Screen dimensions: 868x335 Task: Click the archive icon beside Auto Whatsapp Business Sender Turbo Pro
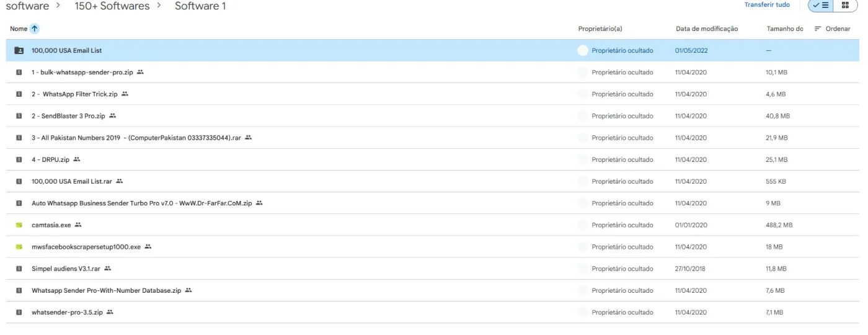[x=19, y=203]
